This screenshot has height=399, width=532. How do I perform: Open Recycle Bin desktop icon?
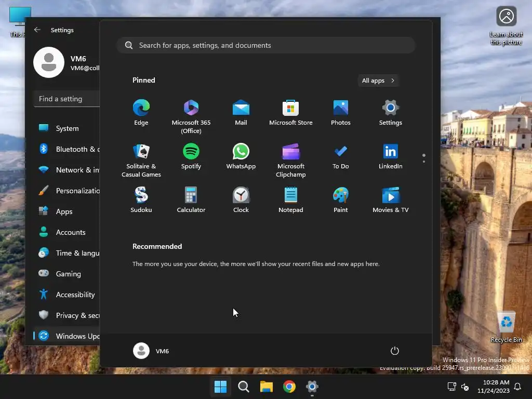coord(506,327)
